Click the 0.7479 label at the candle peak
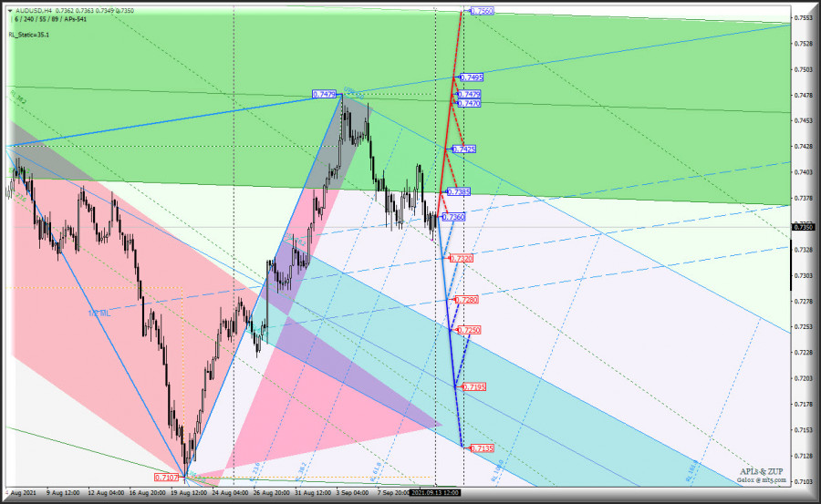The width and height of the screenshot is (821, 504). click(324, 94)
